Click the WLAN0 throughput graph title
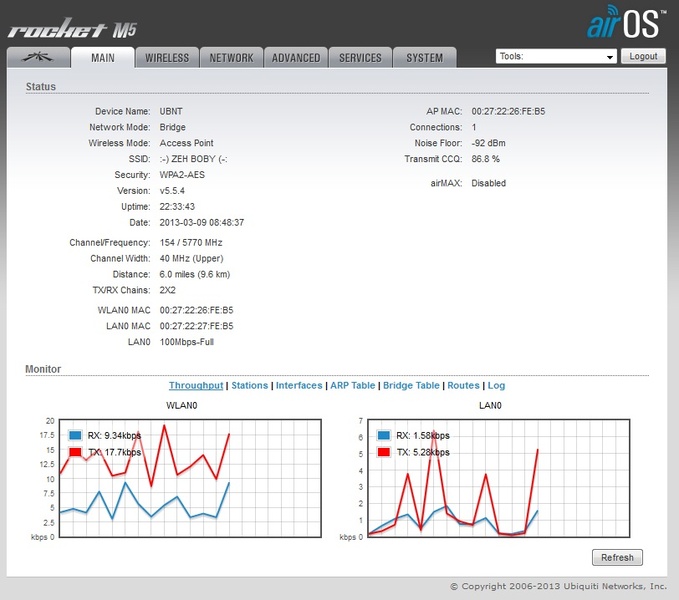Viewport: 679px width, 600px height. click(181, 405)
